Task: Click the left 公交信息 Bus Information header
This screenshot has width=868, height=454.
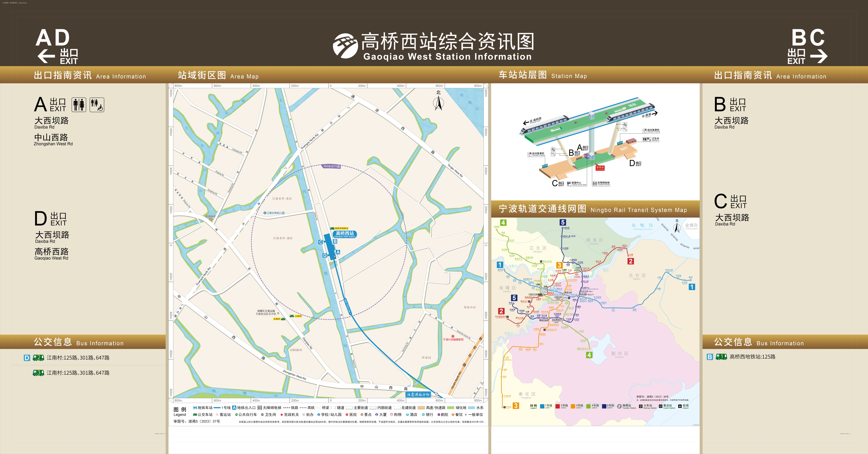Action: pyautogui.click(x=79, y=342)
